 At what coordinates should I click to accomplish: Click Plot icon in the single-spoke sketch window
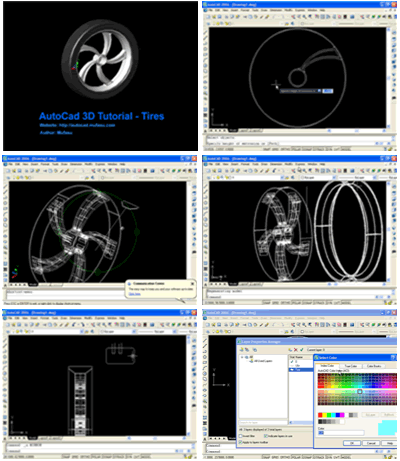click(227, 17)
